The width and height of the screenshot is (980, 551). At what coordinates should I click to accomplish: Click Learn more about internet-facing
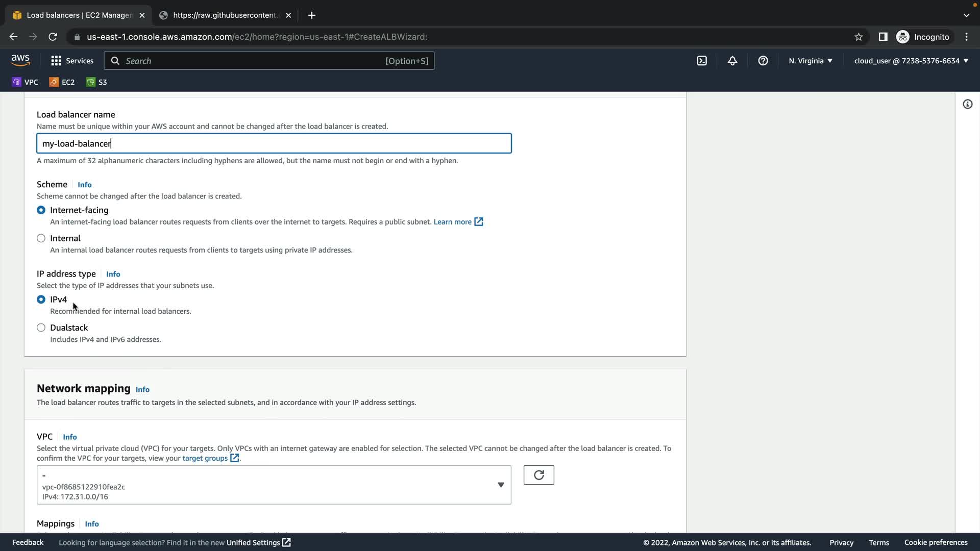[x=453, y=222]
